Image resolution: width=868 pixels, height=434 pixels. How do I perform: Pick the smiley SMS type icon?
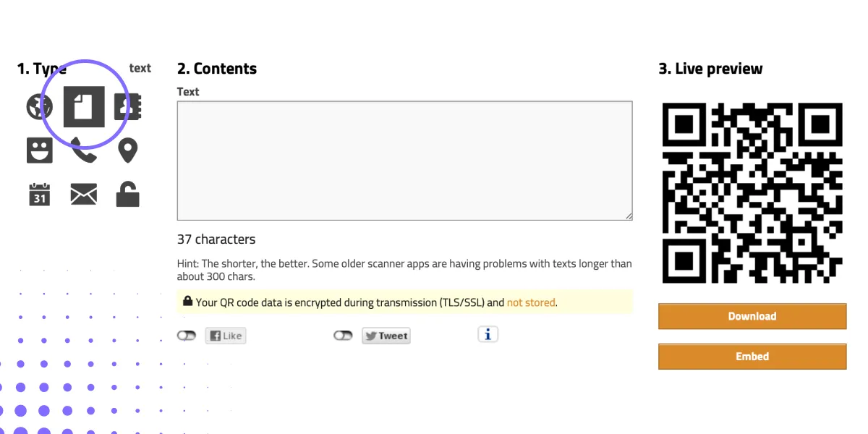[40, 150]
